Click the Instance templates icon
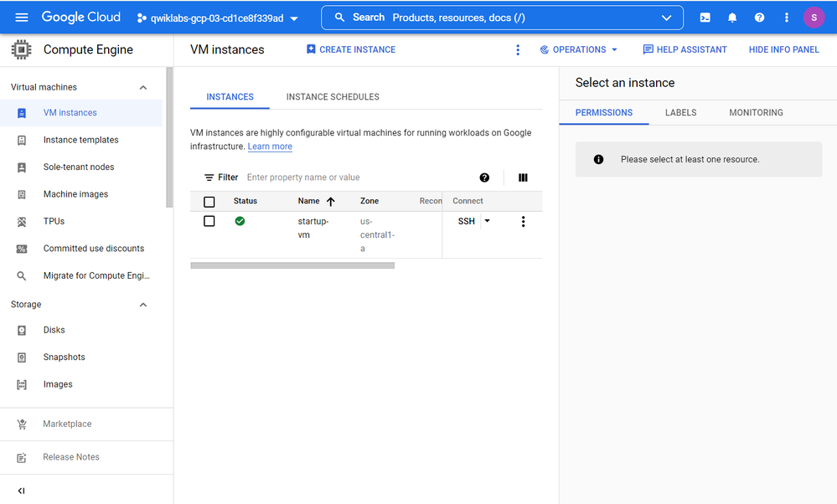 point(21,141)
